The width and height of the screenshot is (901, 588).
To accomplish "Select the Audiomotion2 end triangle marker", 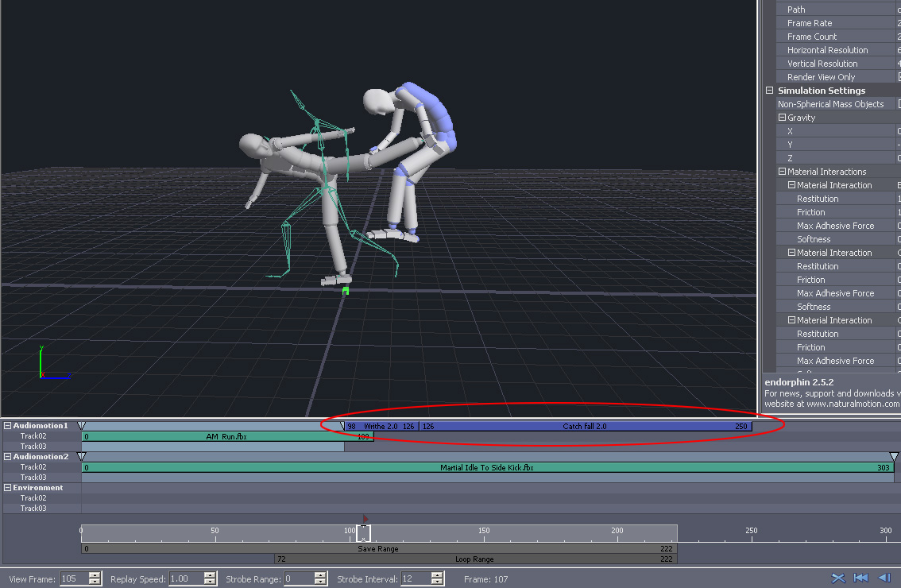I will tap(894, 457).
